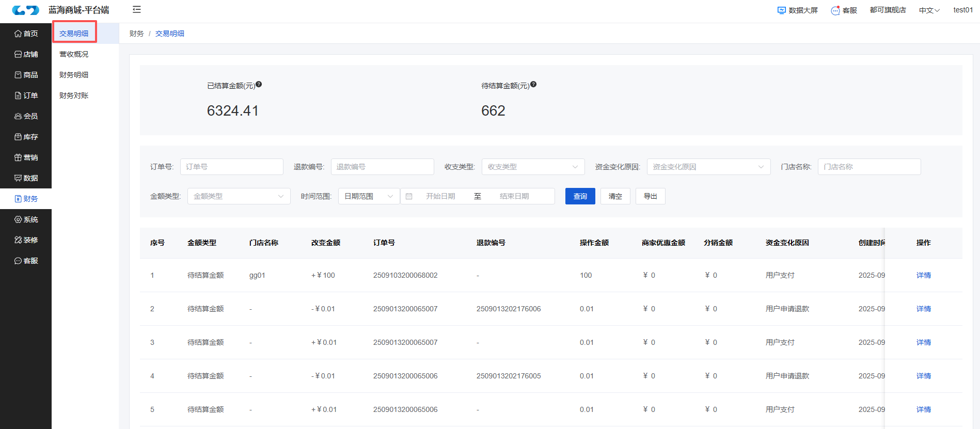
Task: Focus the 退款编号 input field
Action: (x=382, y=167)
